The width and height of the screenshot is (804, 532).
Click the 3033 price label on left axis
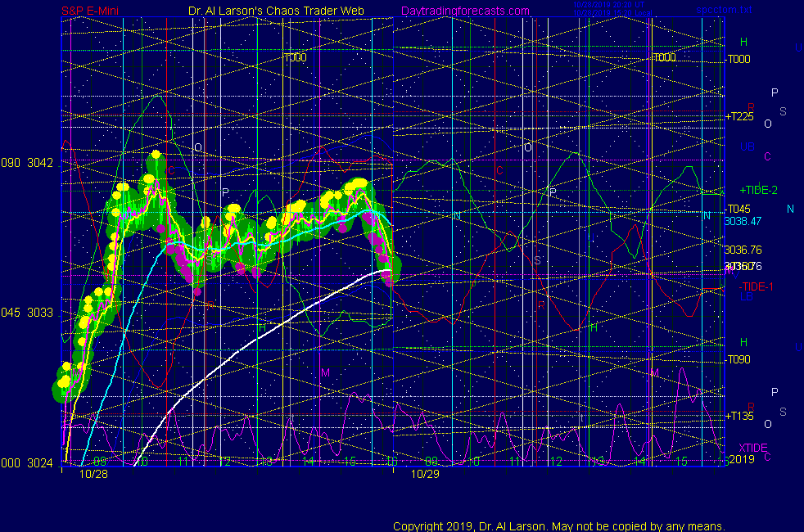[38, 313]
